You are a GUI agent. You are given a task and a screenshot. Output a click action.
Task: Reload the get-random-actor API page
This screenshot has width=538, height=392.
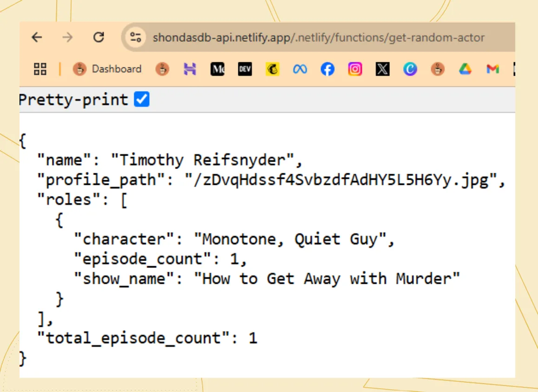click(98, 37)
